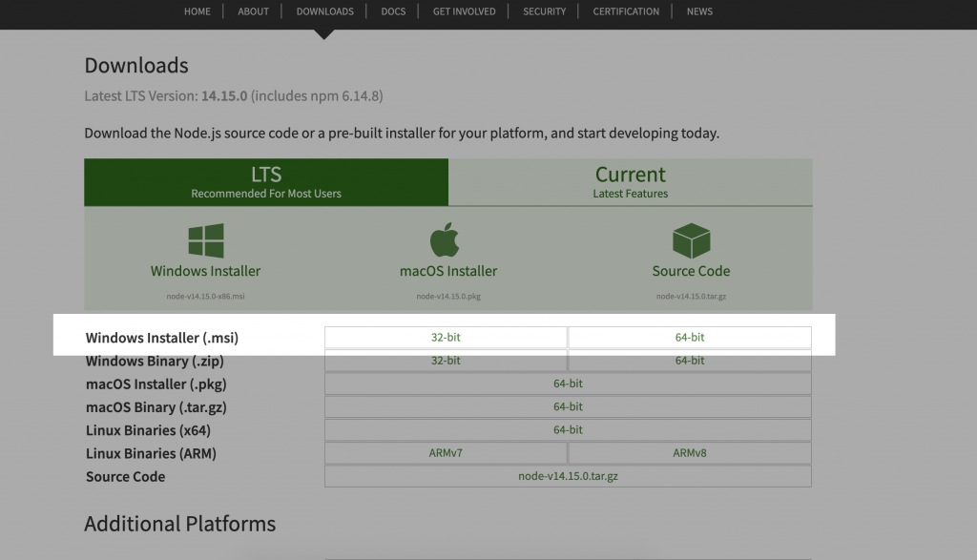
Task: Click the 'Download the Node.js source code' paragraph
Action: click(x=402, y=133)
